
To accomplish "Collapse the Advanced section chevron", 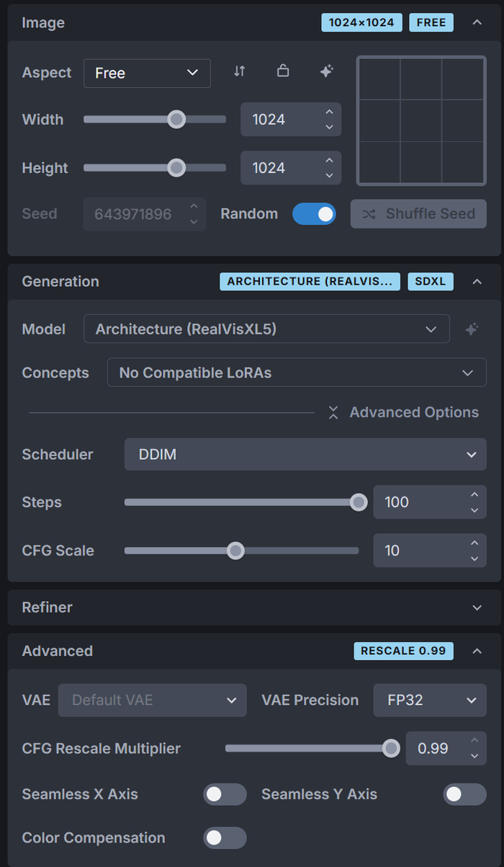I will [477, 651].
